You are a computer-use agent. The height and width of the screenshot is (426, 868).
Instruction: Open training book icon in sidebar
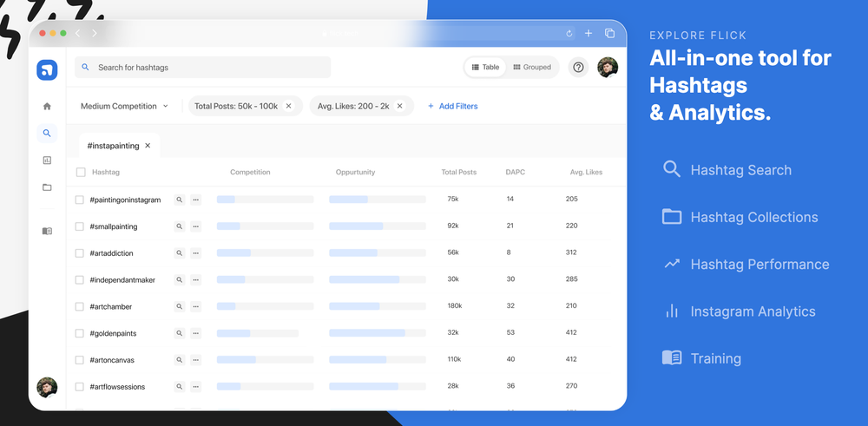(x=47, y=231)
